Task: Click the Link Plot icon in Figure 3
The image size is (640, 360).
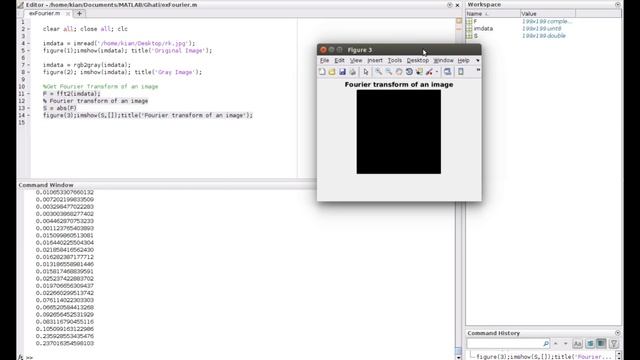Action: pos(448,72)
